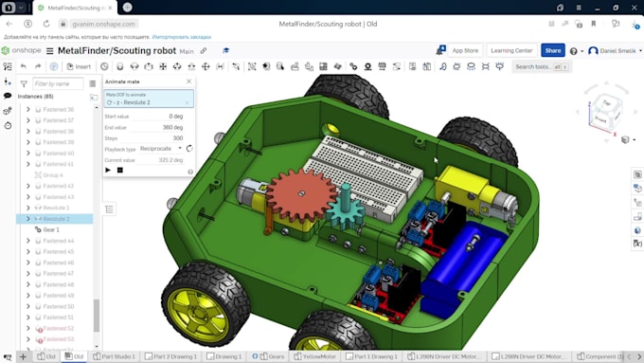Collapse the Revolute 2 tree item
644x363 pixels.
pos(27,219)
